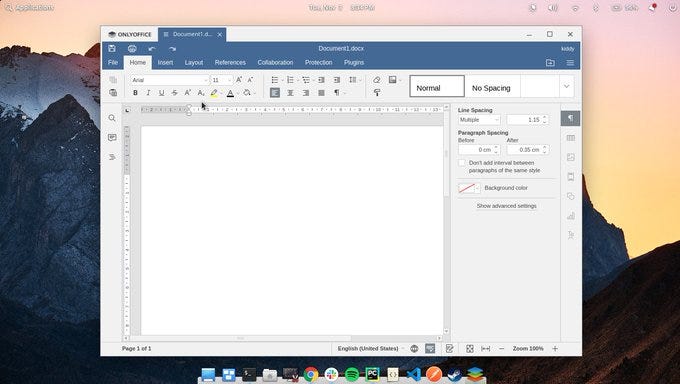
Task: Switch to the Layout tab
Action: pyautogui.click(x=194, y=62)
